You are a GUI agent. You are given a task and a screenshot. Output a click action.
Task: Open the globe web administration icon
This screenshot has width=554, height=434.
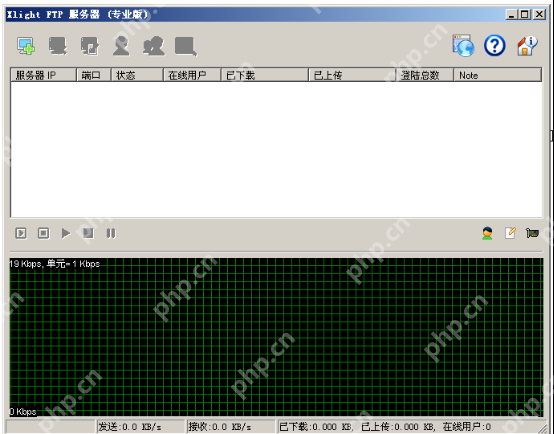pyautogui.click(x=464, y=45)
